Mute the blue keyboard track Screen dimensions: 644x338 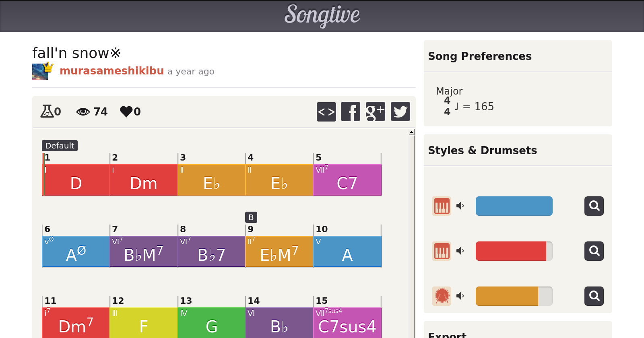pos(460,206)
